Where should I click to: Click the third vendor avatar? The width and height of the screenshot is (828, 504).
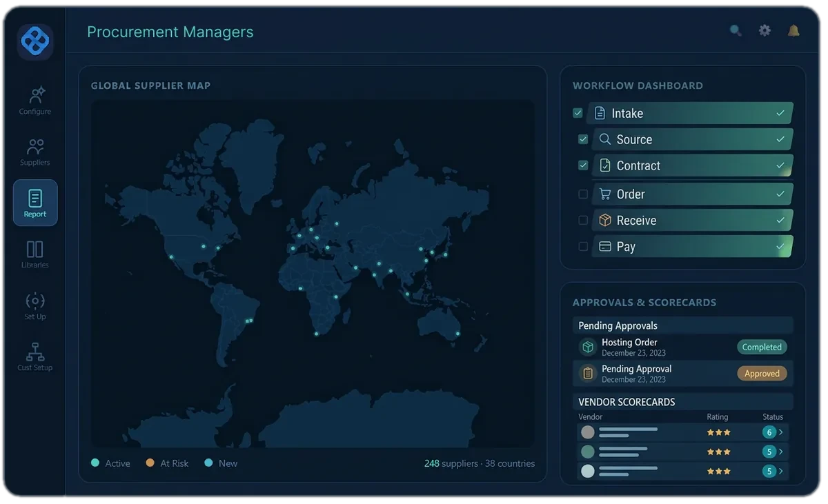tap(587, 471)
